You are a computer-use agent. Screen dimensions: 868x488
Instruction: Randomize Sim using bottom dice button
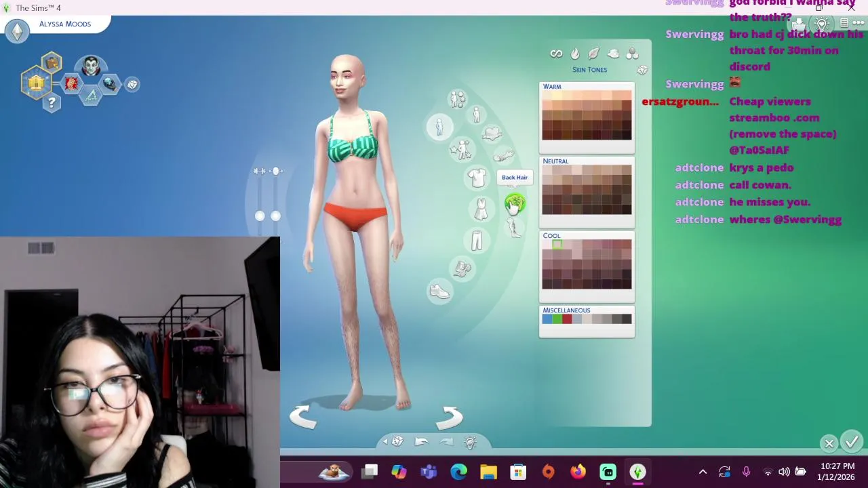click(x=398, y=442)
